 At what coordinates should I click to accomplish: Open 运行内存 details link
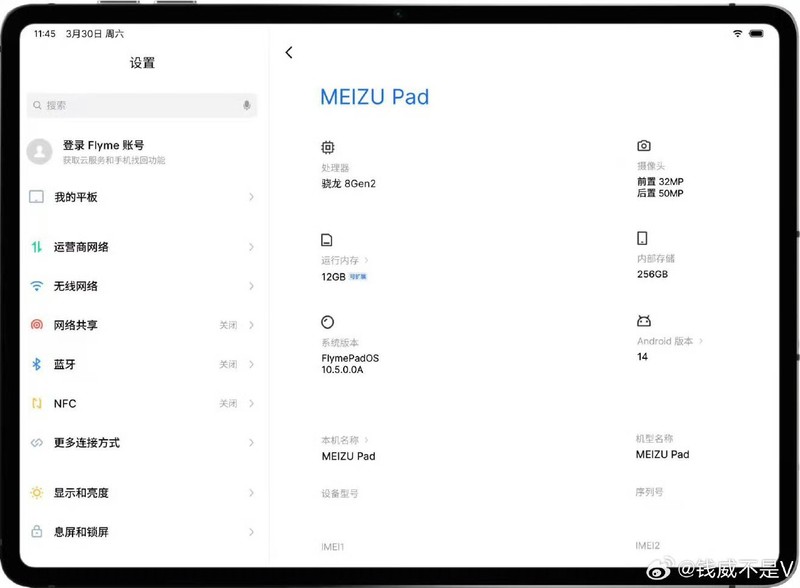tap(344, 260)
